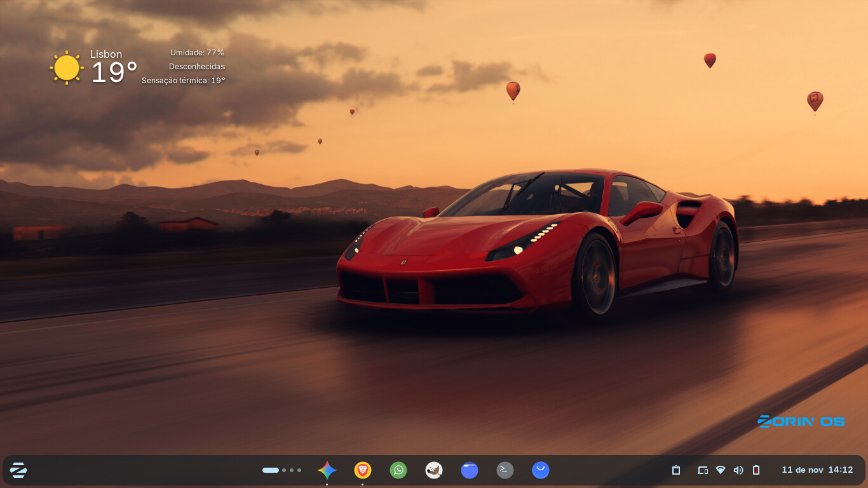This screenshot has width=868, height=488.
Task: Switch to the fourth workspace dot
Action: point(299,470)
